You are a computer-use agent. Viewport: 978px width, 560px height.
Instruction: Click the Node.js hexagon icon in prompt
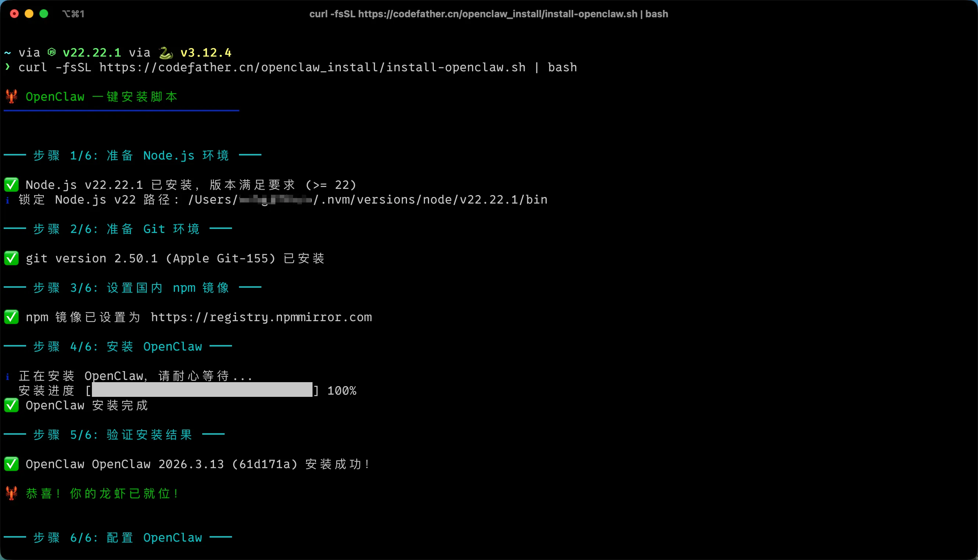[51, 52]
